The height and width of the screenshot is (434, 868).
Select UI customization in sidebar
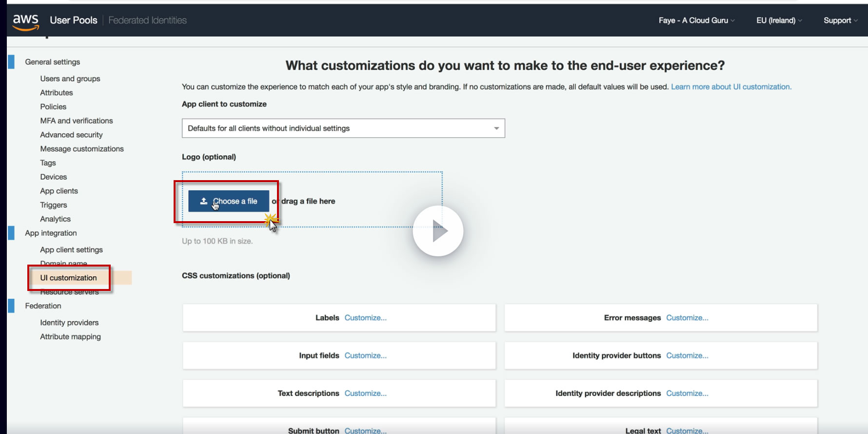69,278
